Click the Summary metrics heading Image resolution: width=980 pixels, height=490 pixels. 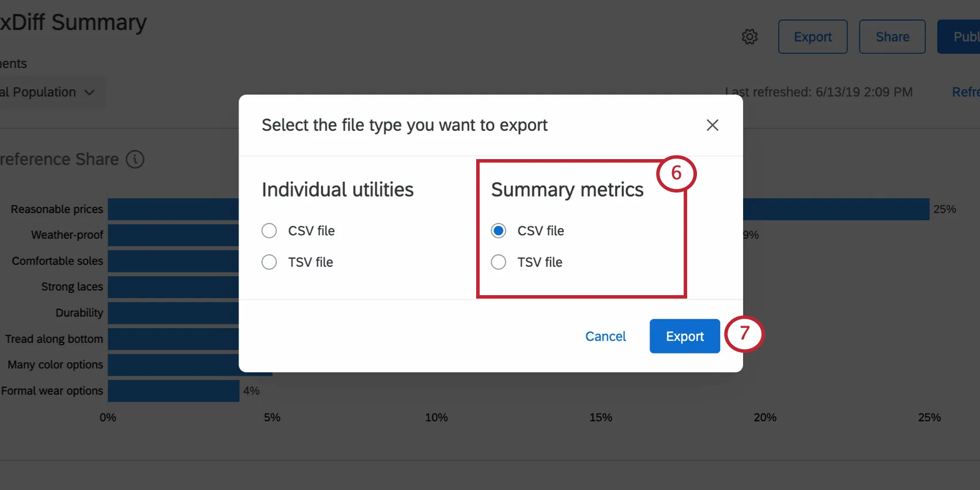click(567, 190)
